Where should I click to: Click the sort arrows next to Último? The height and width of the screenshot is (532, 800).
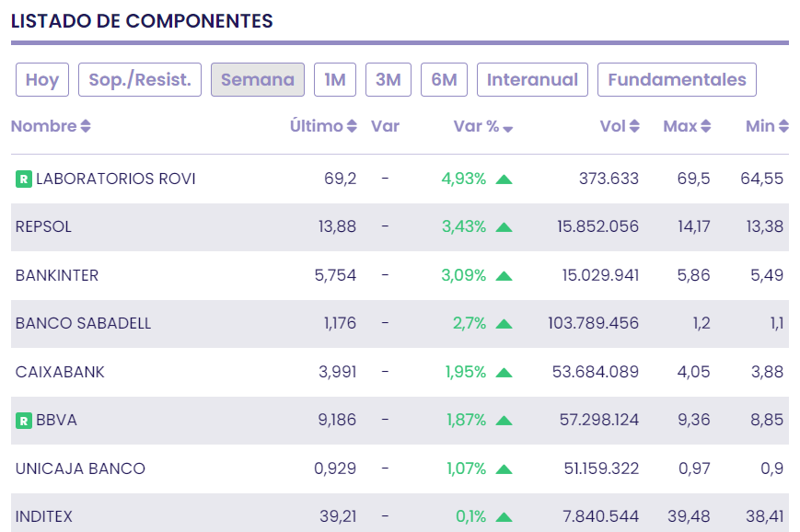[x=352, y=127]
